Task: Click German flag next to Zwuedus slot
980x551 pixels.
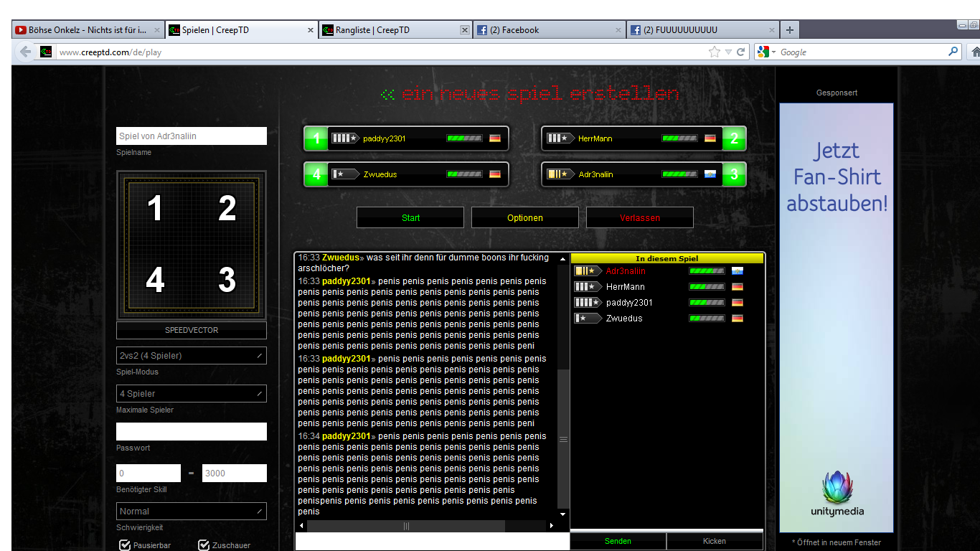Action: coord(495,174)
